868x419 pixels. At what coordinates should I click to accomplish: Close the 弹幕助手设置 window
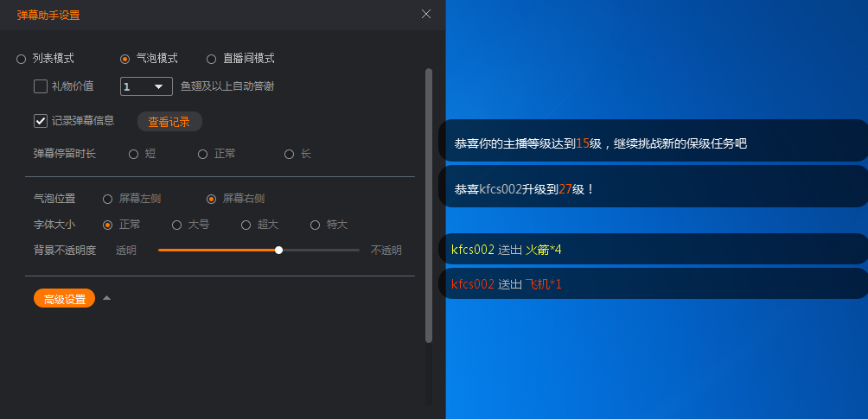click(x=425, y=14)
